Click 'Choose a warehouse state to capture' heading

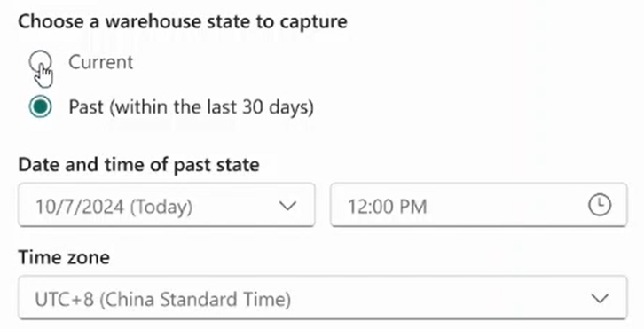tap(183, 21)
